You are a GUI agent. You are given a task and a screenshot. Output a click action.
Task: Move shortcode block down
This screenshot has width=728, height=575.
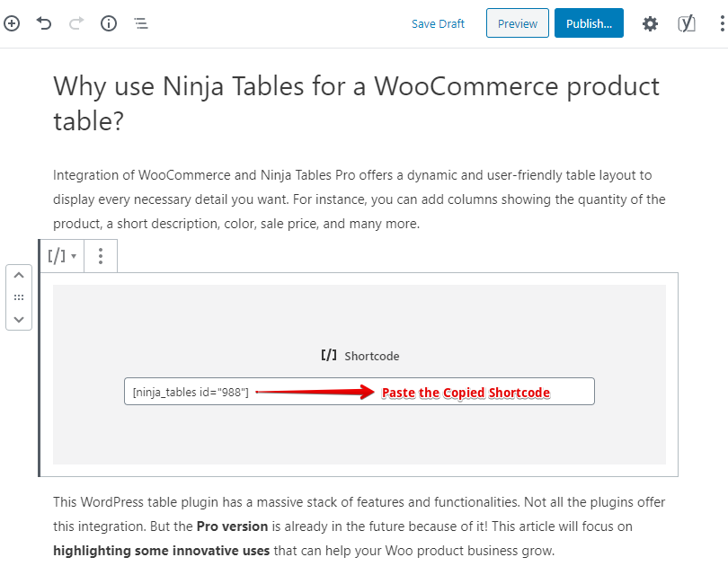(19, 319)
